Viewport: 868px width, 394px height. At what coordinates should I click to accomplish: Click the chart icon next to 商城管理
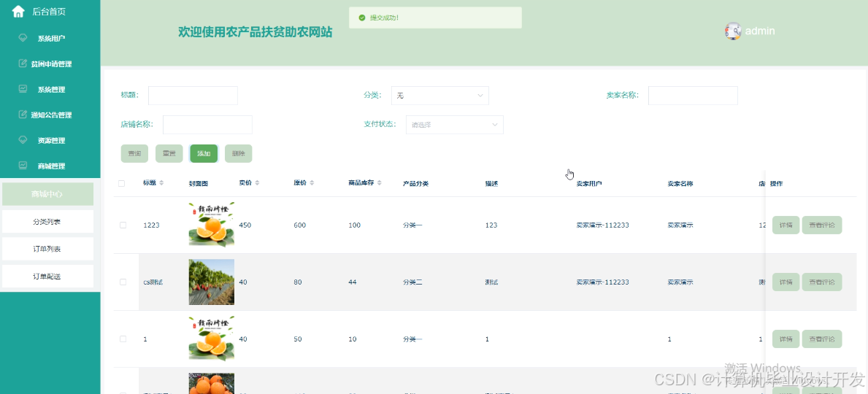(x=23, y=166)
